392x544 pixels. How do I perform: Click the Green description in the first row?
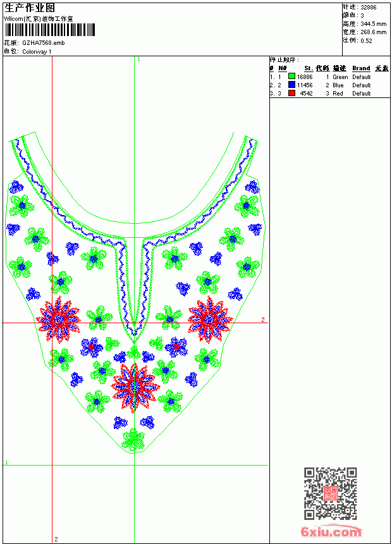(340, 77)
